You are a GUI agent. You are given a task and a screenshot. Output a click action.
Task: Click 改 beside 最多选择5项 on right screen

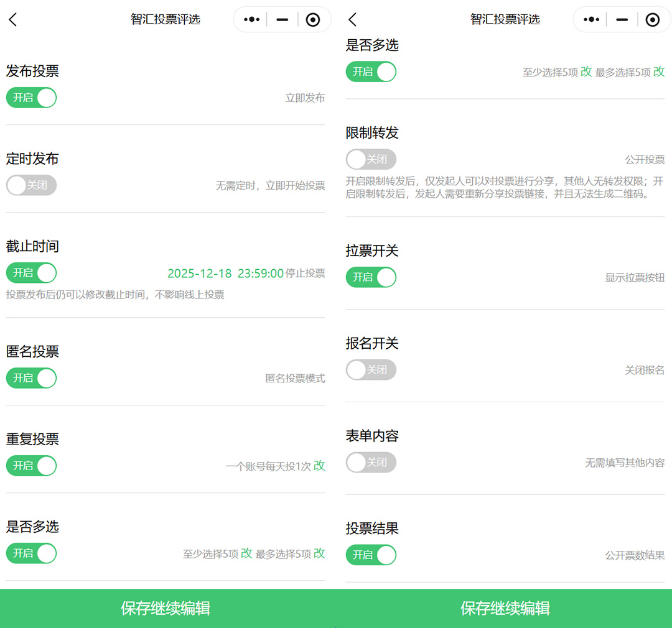click(x=658, y=72)
